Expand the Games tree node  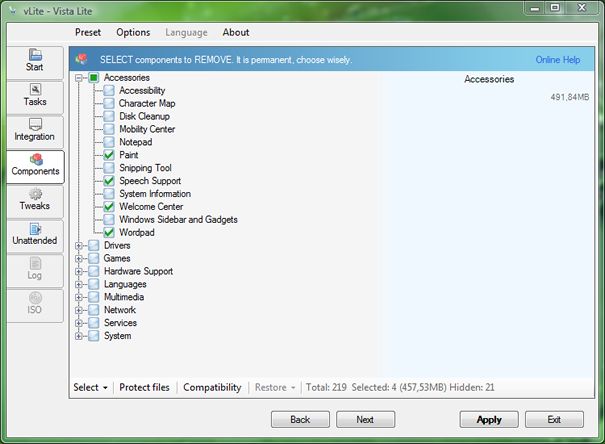coord(79,258)
